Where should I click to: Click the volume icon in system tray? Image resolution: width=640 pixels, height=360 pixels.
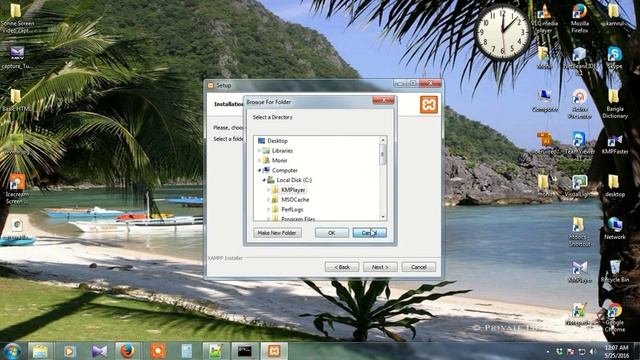(x=592, y=351)
